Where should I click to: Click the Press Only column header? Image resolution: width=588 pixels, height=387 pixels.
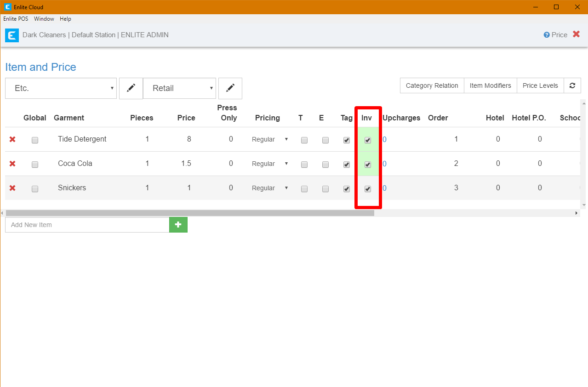227,113
